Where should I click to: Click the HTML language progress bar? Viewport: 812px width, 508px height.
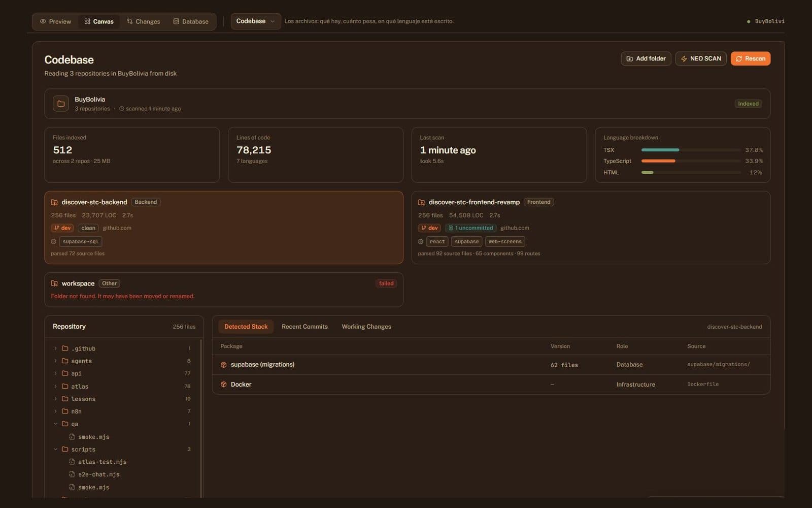pyautogui.click(x=691, y=173)
